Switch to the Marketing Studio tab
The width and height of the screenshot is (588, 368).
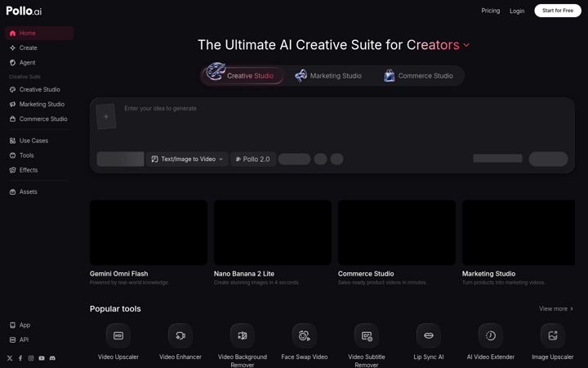pyautogui.click(x=328, y=76)
